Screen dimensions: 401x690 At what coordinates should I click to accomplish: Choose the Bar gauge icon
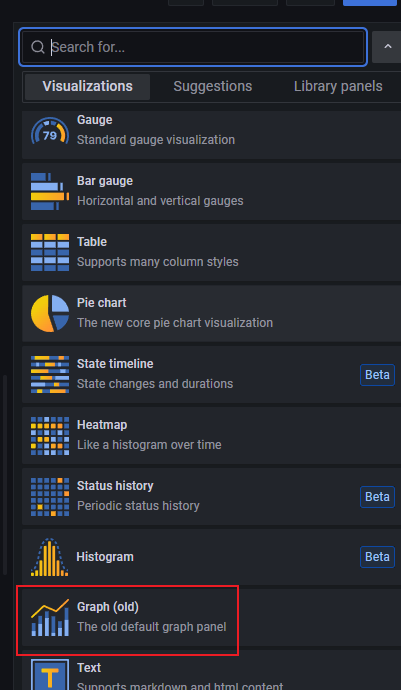(x=50, y=191)
